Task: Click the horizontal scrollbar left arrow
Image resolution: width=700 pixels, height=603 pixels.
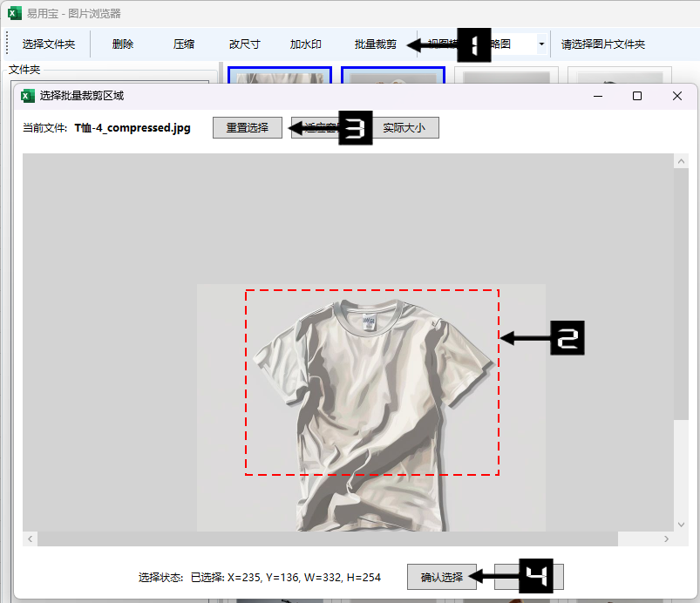Action: (31, 539)
